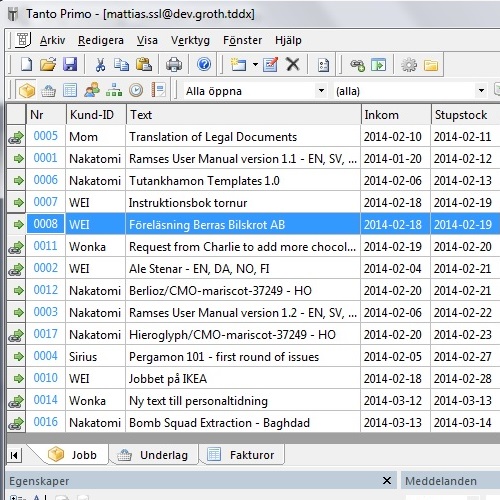Expand the Alla öppna filter dropdown
500x500 pixels.
point(321,91)
